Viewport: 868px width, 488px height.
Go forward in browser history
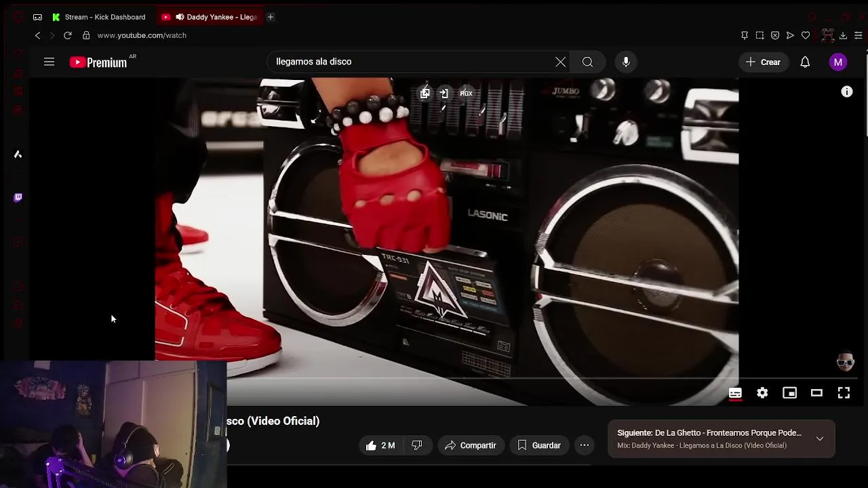[52, 35]
